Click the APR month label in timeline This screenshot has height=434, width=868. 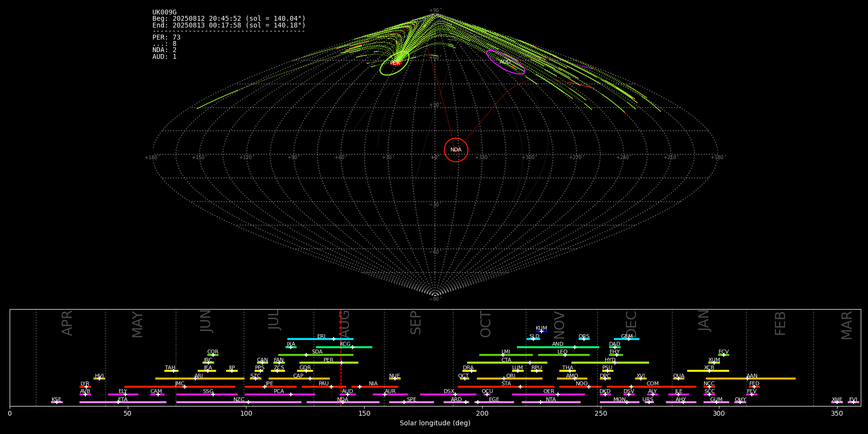pos(67,323)
